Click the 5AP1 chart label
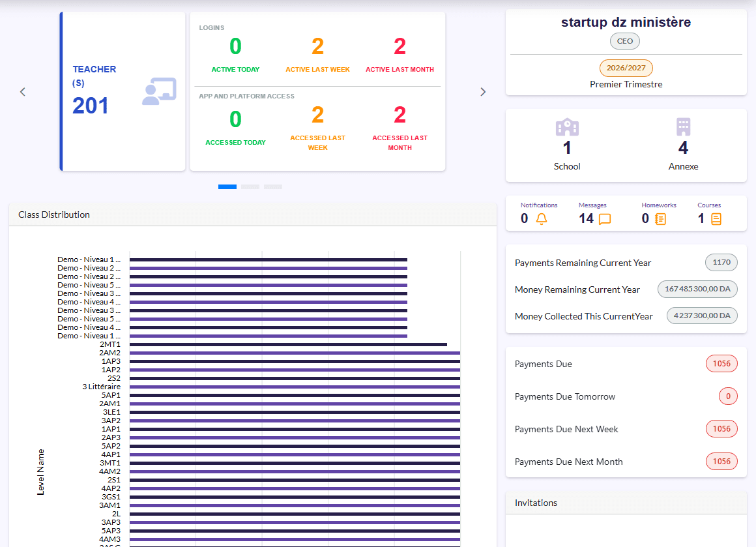The height and width of the screenshot is (547, 756). coord(111,395)
